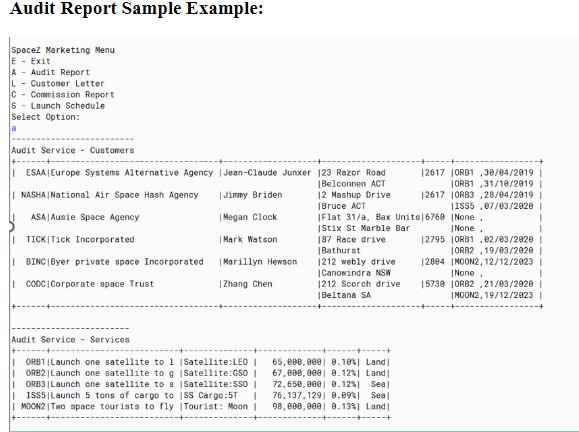The image size is (579, 432).
Task: Click the 'Select Option:' prompt text
Action: [45, 117]
